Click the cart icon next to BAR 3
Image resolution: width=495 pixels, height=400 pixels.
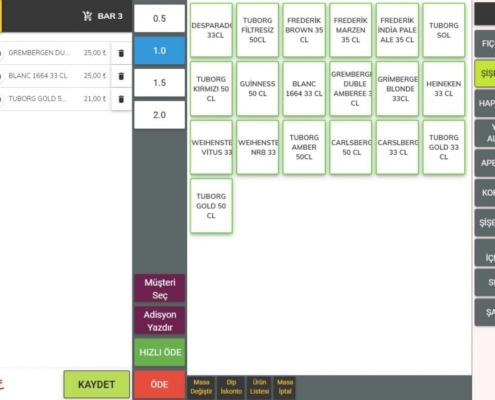87,16
